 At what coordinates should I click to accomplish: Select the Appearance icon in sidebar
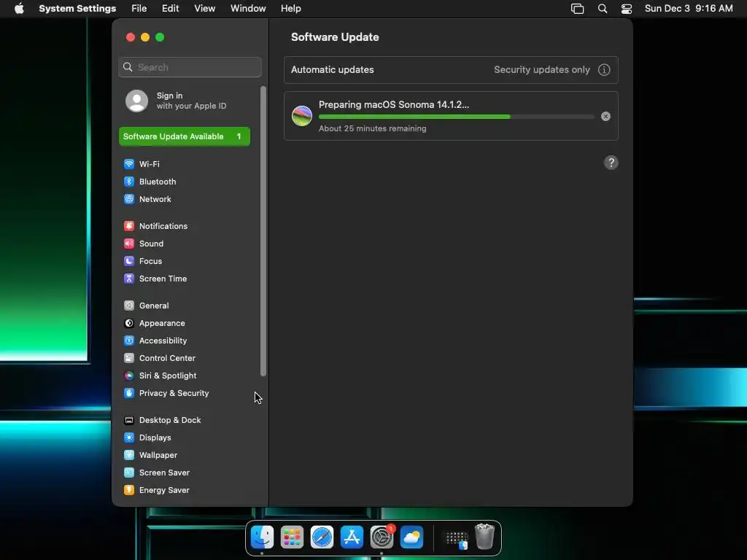pyautogui.click(x=129, y=323)
